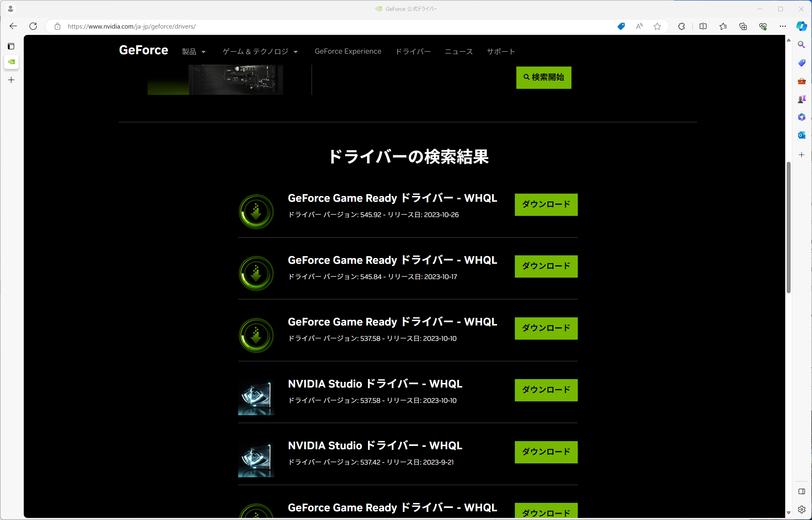812x520 pixels.
Task: Download NVIDIA Studio driver 537.42
Action: (x=546, y=452)
